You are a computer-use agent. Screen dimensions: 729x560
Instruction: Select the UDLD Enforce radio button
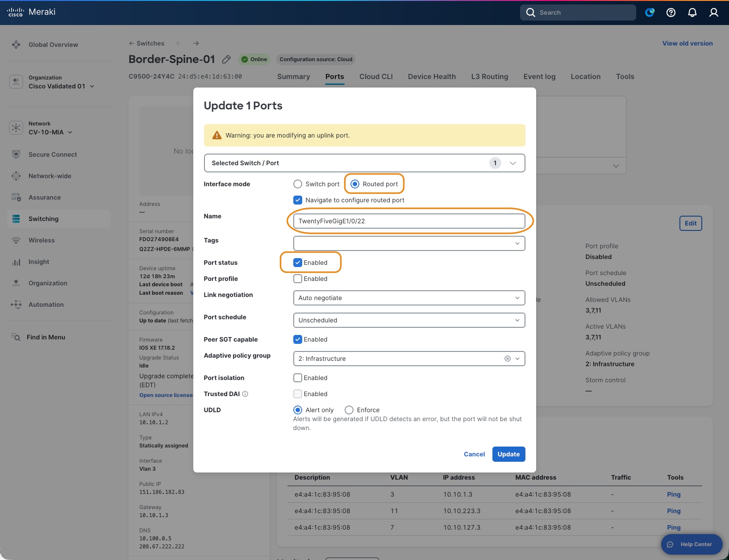point(349,410)
